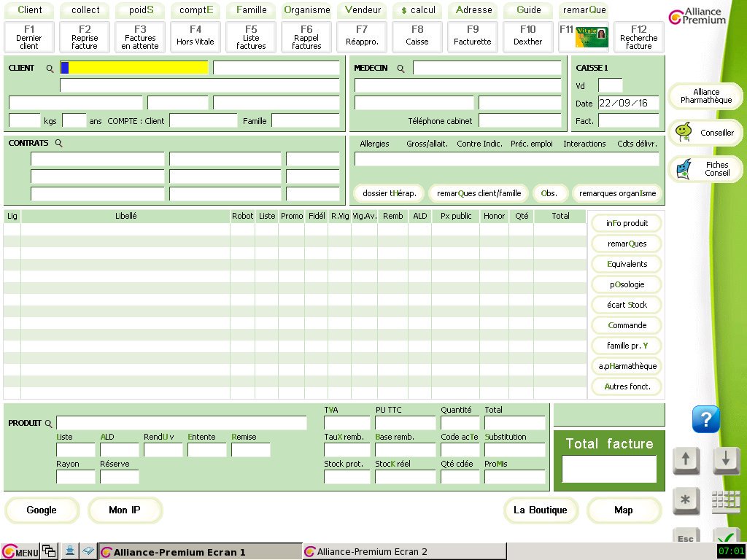This screenshot has height=560, width=747.
Task: Open the remarQue menu
Action: click(x=584, y=10)
